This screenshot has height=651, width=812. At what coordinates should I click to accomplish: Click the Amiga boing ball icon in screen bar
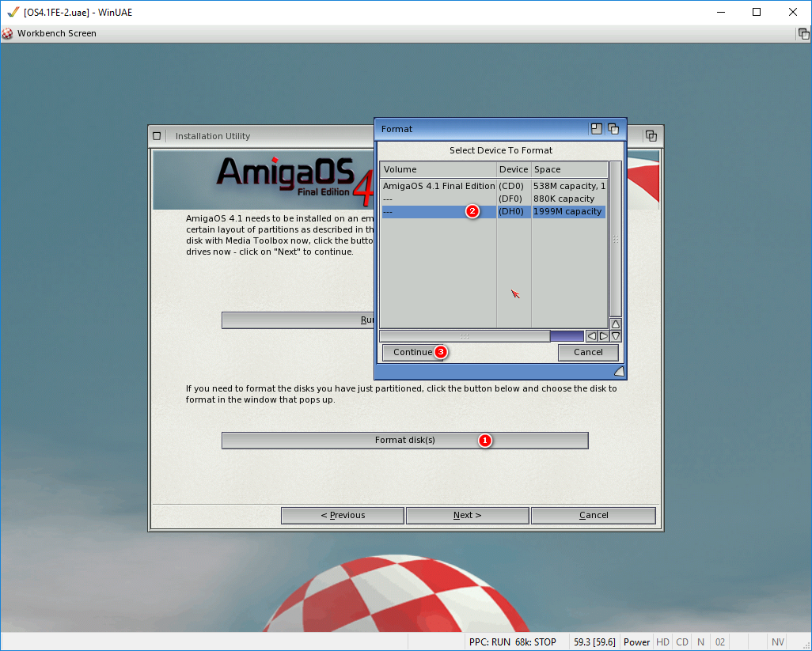(x=8, y=33)
